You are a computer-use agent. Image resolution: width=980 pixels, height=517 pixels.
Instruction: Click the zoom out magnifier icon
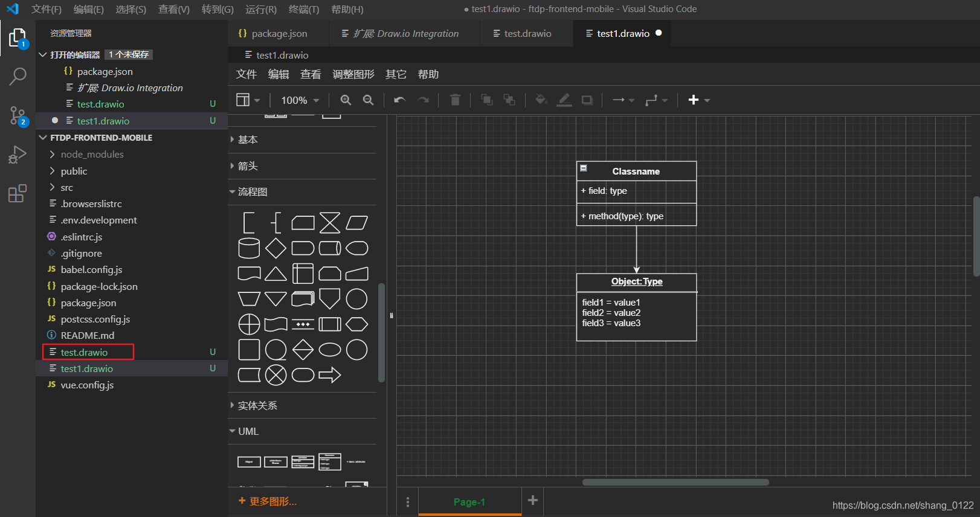(x=368, y=100)
